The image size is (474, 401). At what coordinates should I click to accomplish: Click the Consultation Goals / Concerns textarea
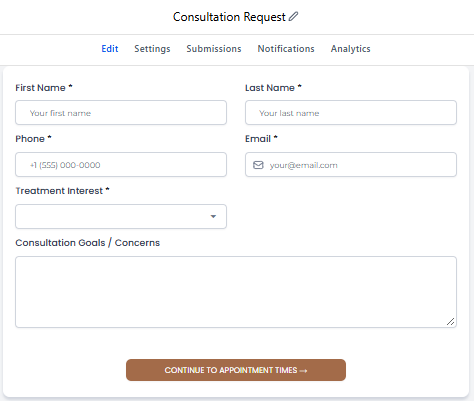click(236, 292)
